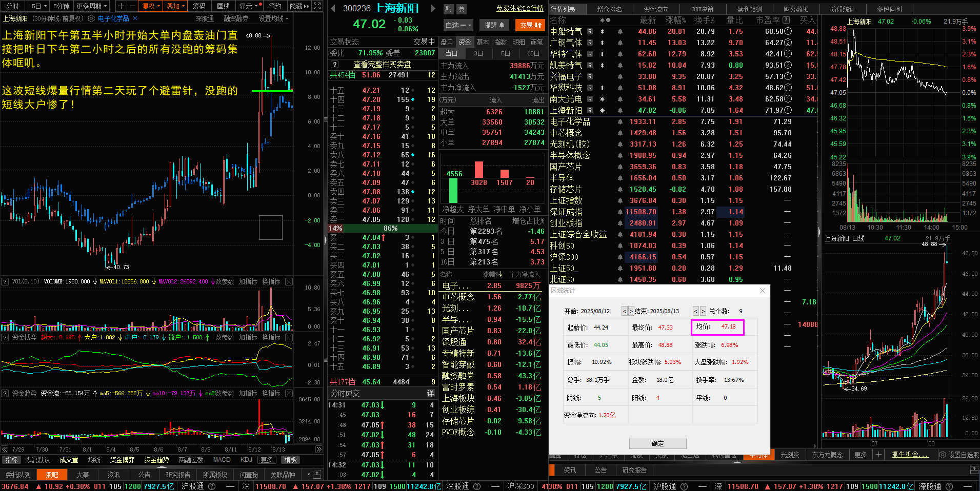980x491 pixels.
Task: Switch to the 基本 tab
Action: (x=483, y=42)
